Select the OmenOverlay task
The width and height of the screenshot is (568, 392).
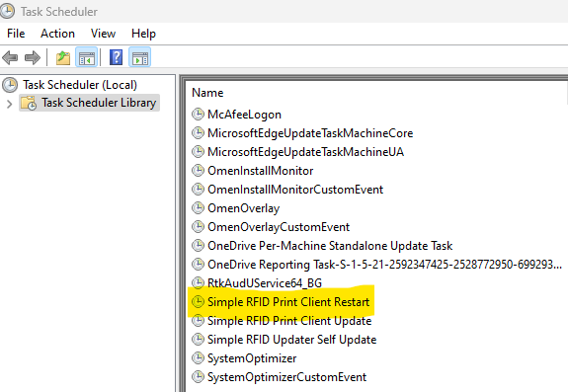point(243,208)
